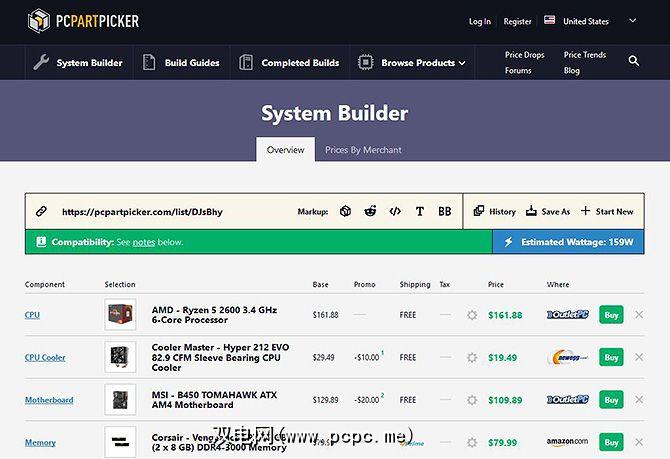The width and height of the screenshot is (670, 459).
Task: Open the search magnifier icon
Action: point(634,61)
